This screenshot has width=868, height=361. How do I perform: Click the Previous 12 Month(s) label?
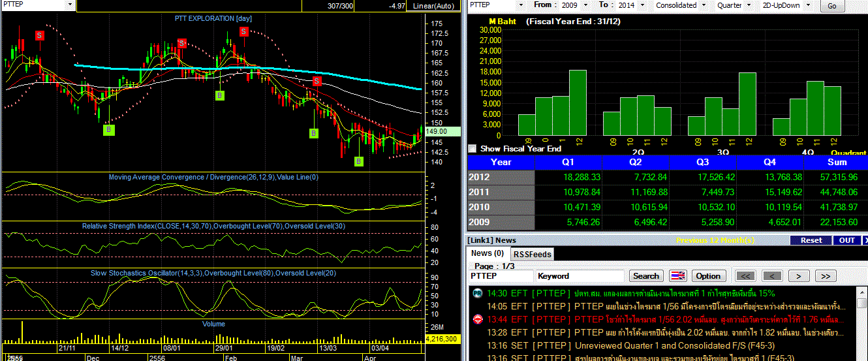click(715, 240)
